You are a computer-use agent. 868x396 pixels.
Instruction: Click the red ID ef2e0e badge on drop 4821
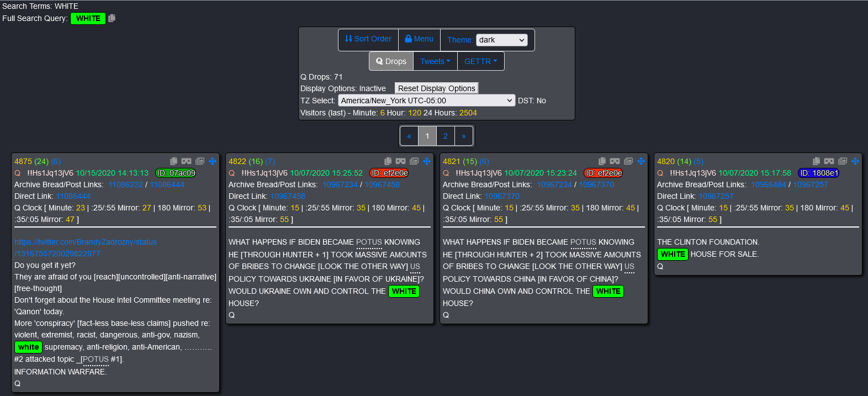[x=604, y=173]
